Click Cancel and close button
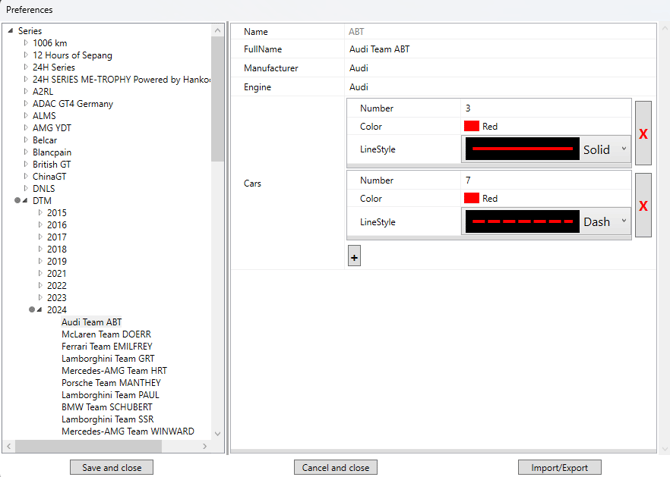670x477 pixels. pyautogui.click(x=335, y=468)
